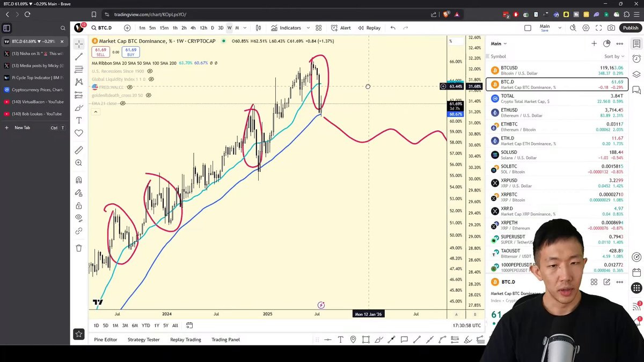Viewport: 644px width, 362px height.
Task: Open the candlestick chart style menu
Action: 258,28
